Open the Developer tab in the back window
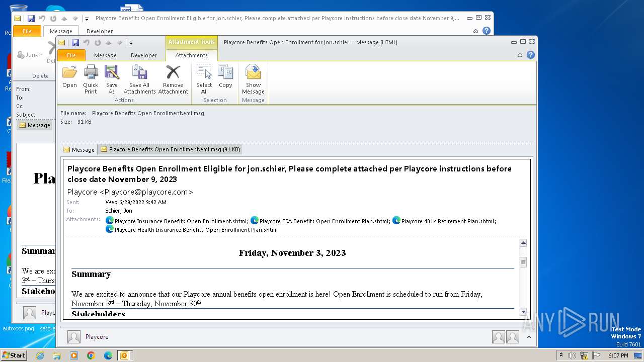This screenshot has width=644, height=362. pyautogui.click(x=100, y=31)
